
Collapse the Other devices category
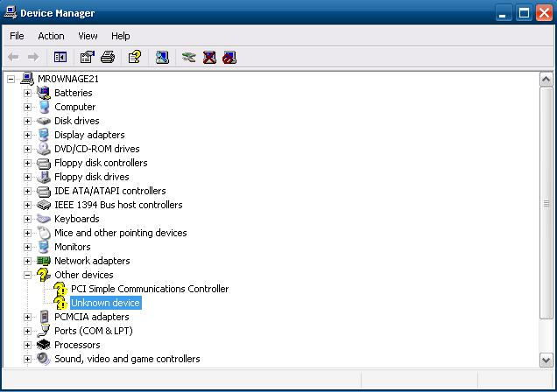coord(28,275)
